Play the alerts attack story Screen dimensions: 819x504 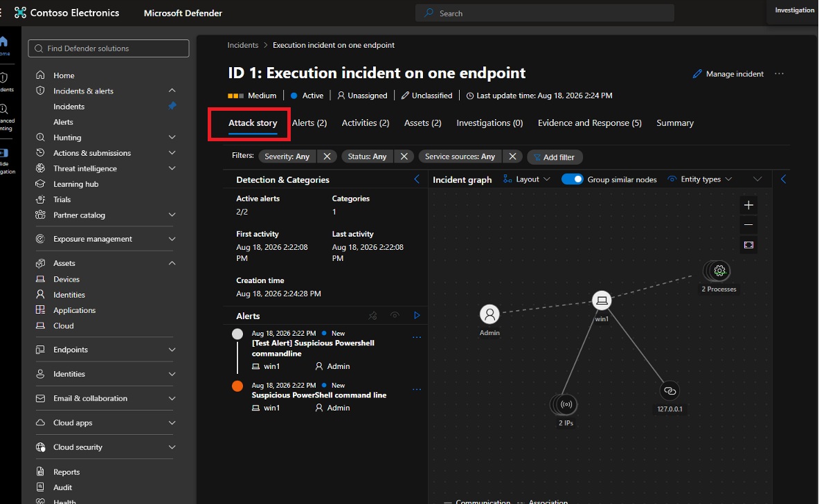[417, 316]
